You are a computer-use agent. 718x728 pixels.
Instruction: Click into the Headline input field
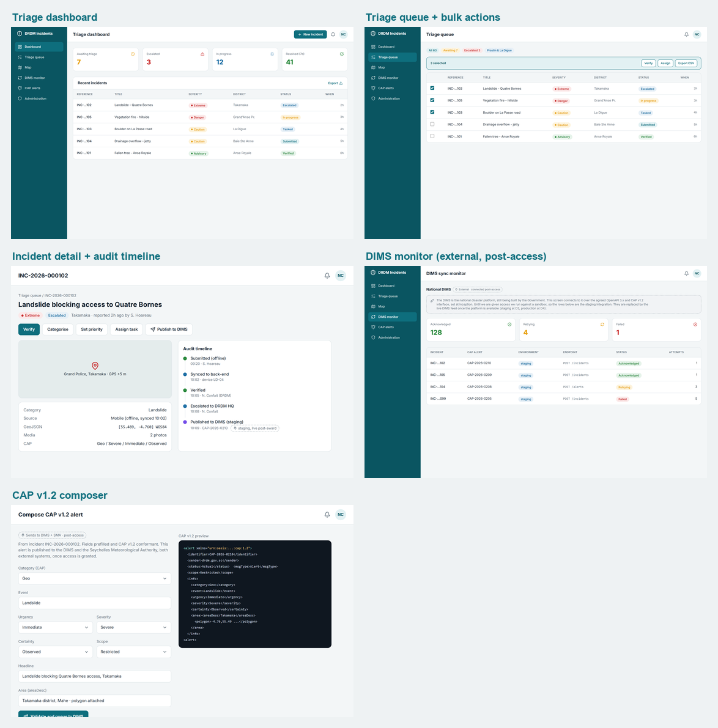tap(95, 676)
